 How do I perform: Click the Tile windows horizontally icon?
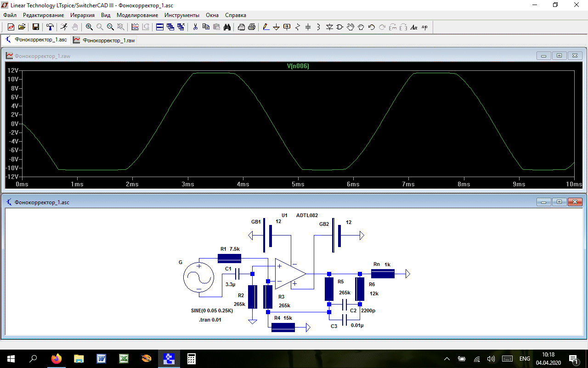click(160, 27)
